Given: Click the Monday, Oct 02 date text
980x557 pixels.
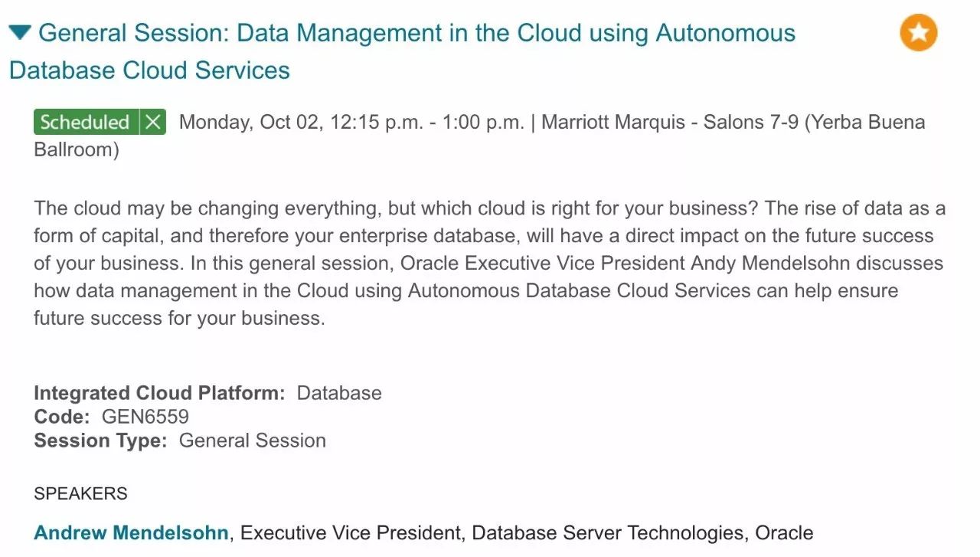Looking at the screenshot, I should tap(250, 123).
